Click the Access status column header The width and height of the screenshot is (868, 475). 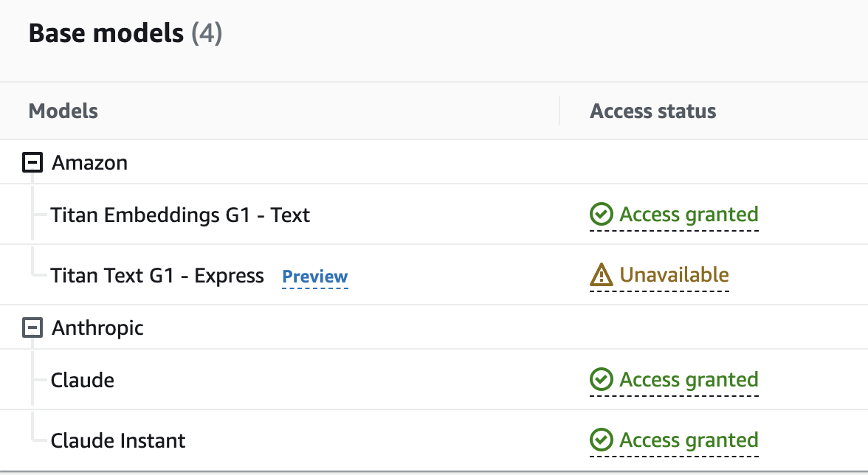[652, 111]
